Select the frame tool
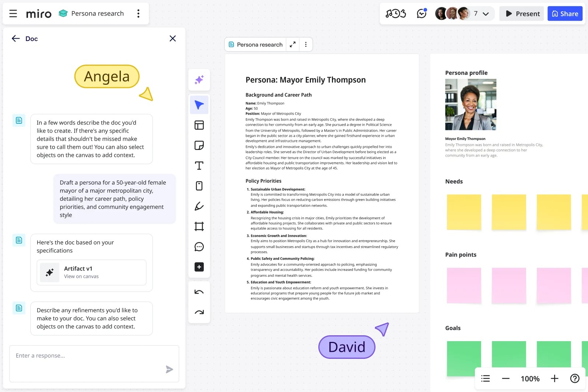The width and height of the screenshot is (588, 392). (199, 226)
